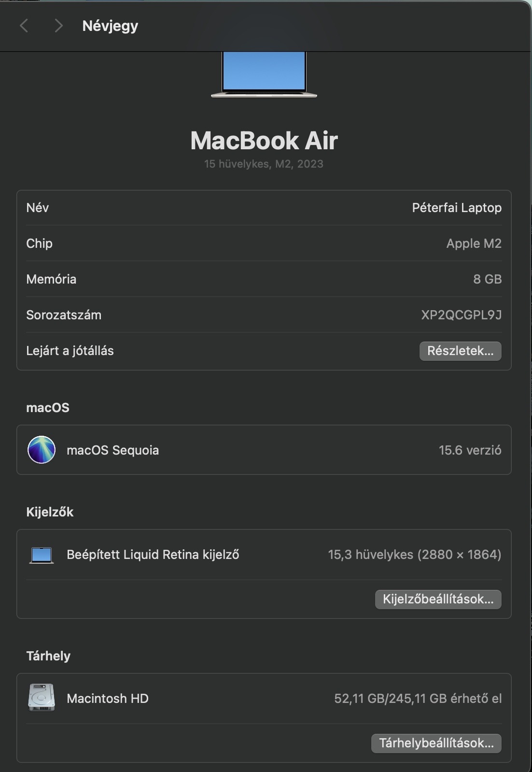Image resolution: width=532 pixels, height=772 pixels.
Task: Open Tárhelybeállítások storage settings
Action: (436, 743)
